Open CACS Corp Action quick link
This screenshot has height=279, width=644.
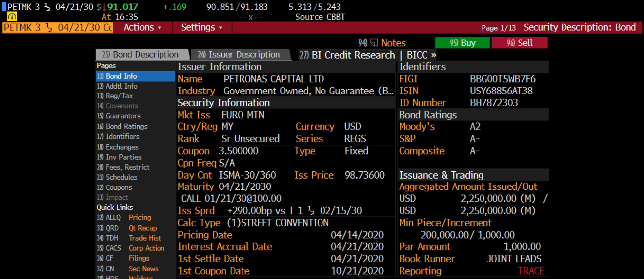click(131, 248)
